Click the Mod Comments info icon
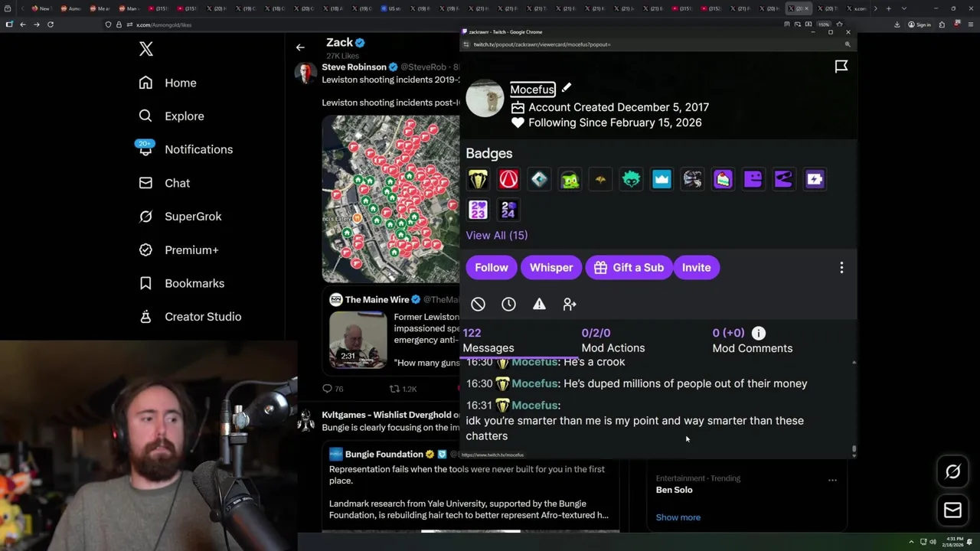 pyautogui.click(x=758, y=333)
